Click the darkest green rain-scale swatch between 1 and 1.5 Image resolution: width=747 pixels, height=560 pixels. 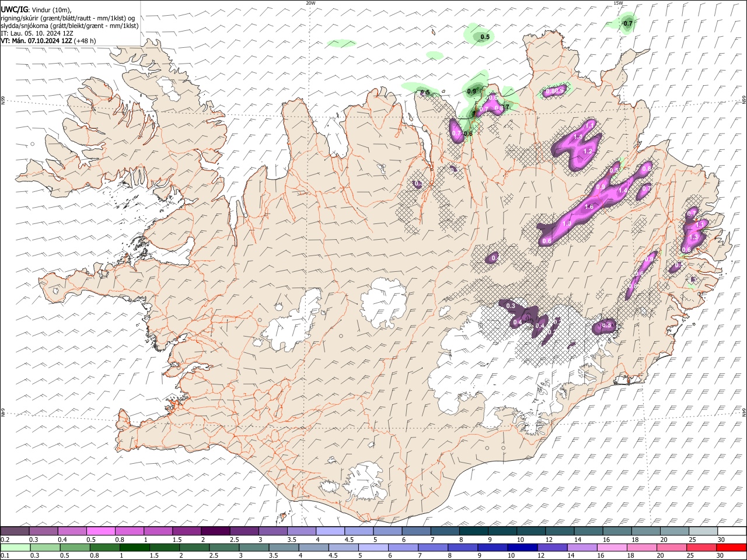click(134, 547)
